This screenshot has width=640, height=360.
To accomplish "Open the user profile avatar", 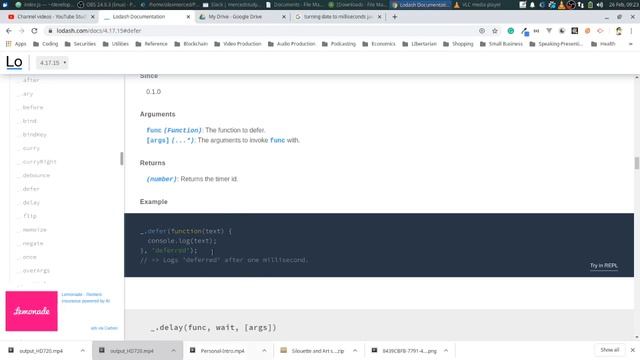I will (619, 31).
